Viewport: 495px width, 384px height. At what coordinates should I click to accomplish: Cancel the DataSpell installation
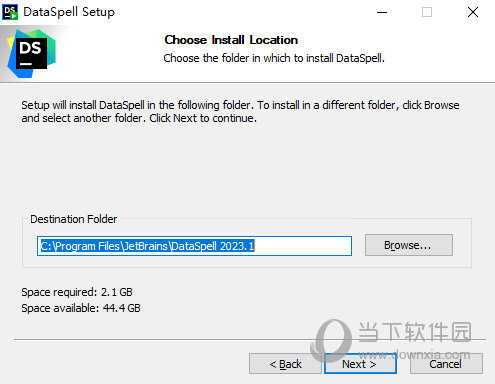click(x=446, y=364)
